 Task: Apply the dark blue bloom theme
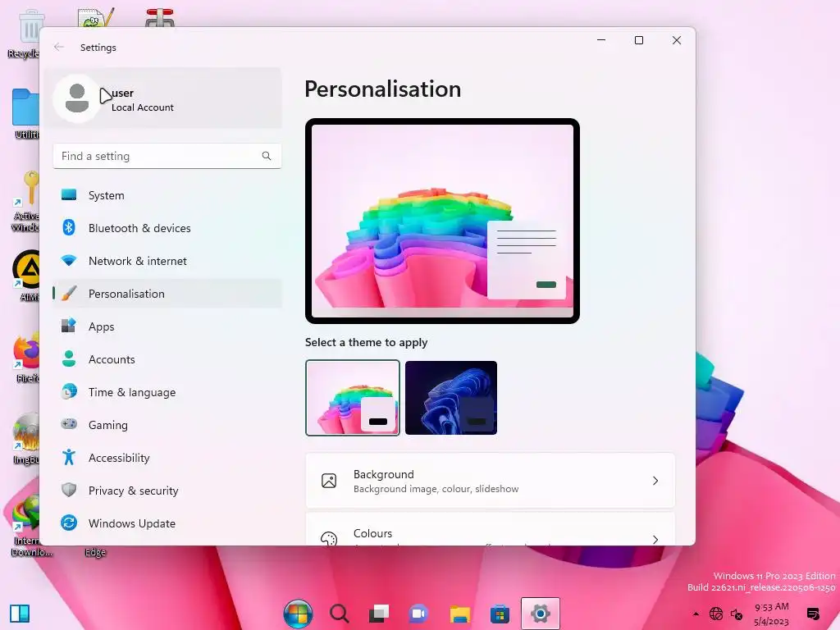(x=451, y=398)
